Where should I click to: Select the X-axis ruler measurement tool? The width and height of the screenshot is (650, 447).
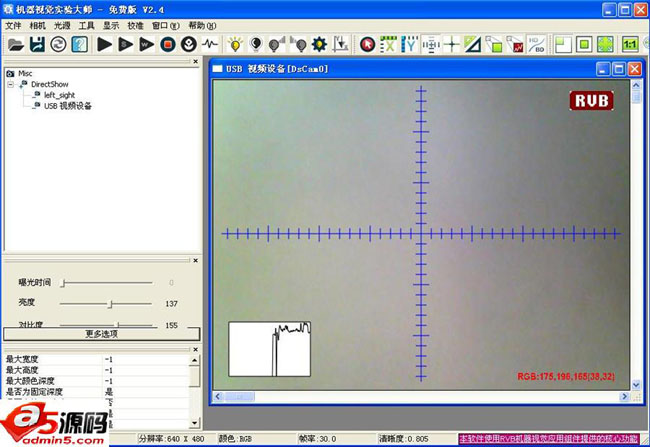[388, 44]
